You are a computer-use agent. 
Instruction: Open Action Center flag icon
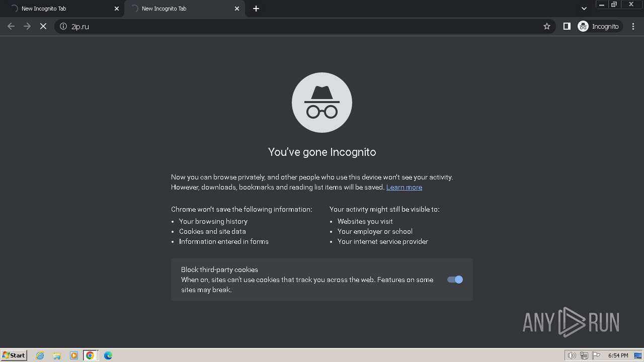(596, 355)
